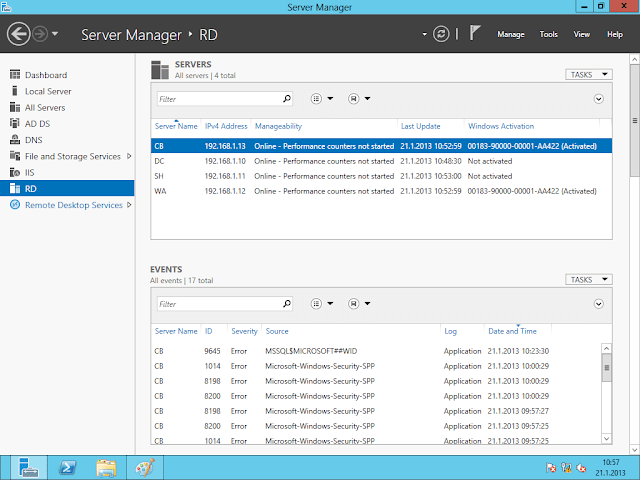Collapse the Servers panel with chevron
The image size is (640, 480).
(x=598, y=99)
